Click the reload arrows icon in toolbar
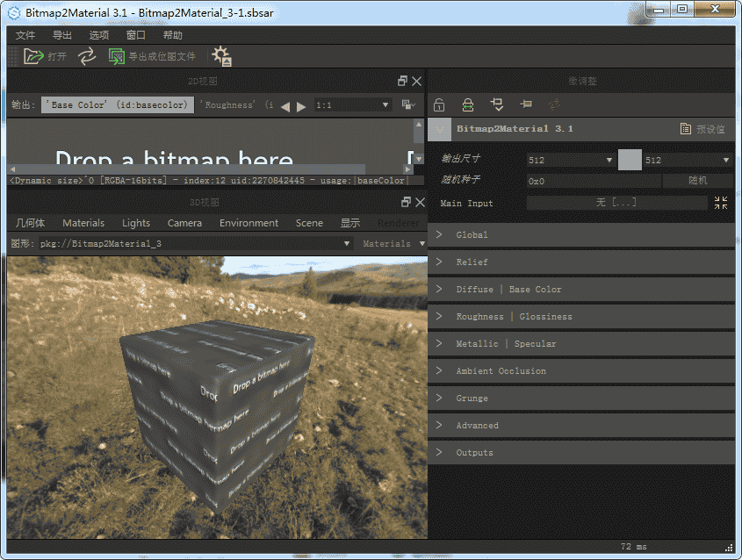Viewport: 742px width, 560px height. coord(86,56)
